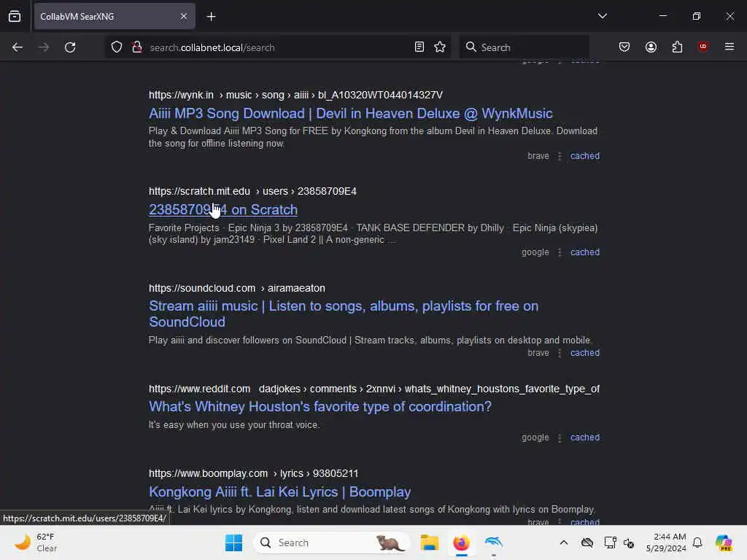Open Whitney Houston's favorite coordination result

click(x=320, y=407)
